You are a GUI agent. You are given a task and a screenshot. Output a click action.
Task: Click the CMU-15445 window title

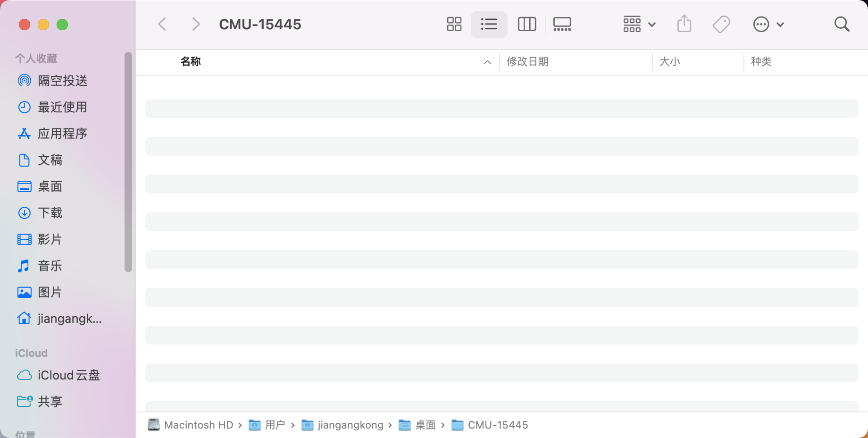coord(260,25)
